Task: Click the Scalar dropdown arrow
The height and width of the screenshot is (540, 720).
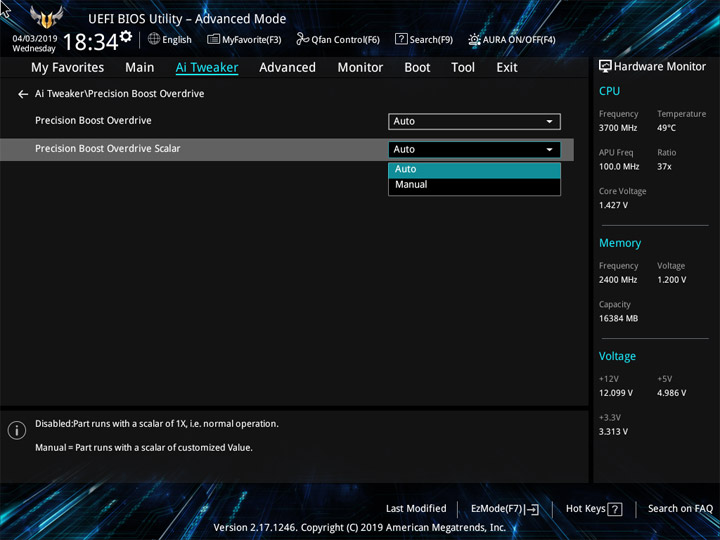Action: pyautogui.click(x=549, y=150)
